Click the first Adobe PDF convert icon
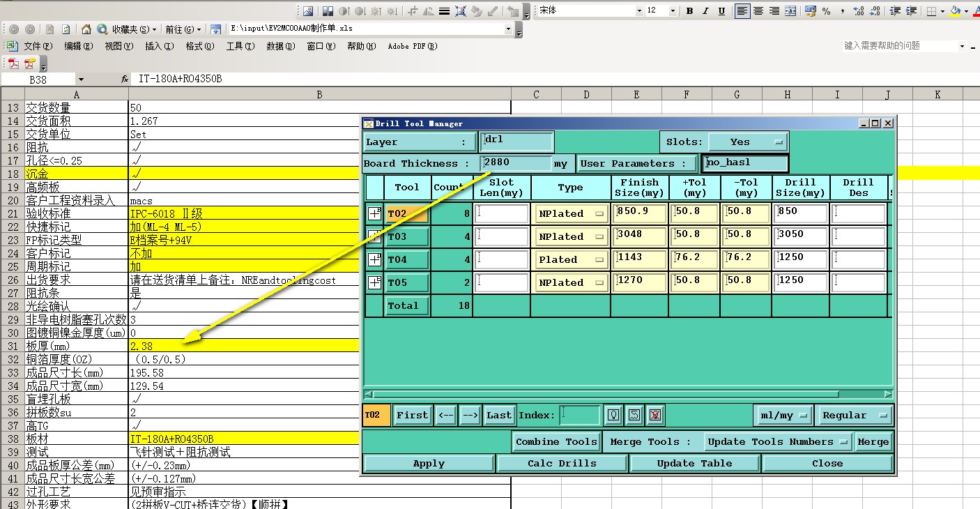The image size is (980, 509). point(14,63)
